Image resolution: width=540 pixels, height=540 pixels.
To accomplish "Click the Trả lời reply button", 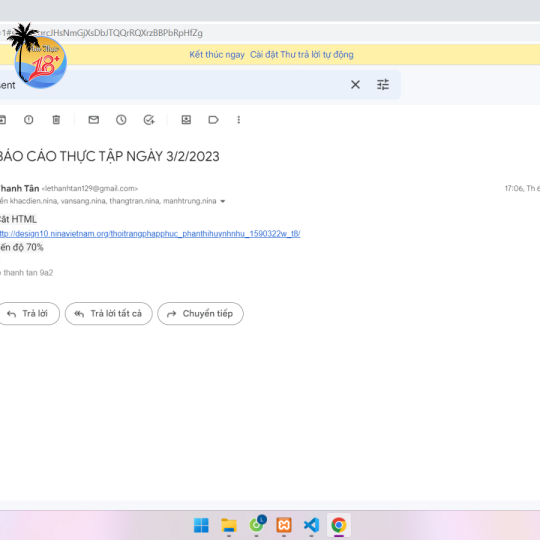I will (x=29, y=313).
